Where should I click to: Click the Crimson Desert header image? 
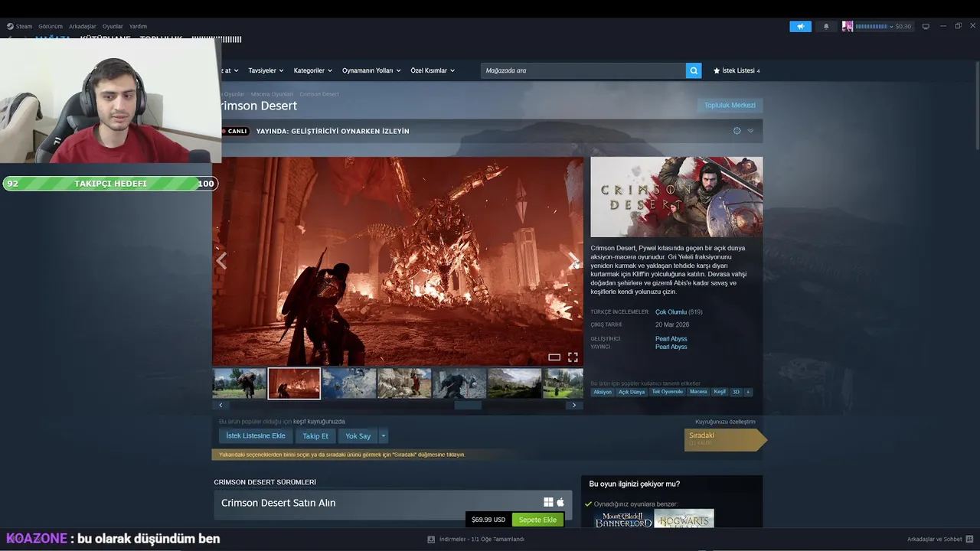pos(677,197)
